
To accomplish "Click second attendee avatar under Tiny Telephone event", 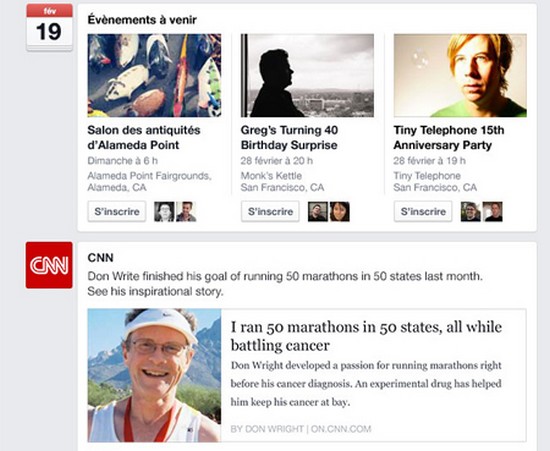I will click(x=492, y=211).
